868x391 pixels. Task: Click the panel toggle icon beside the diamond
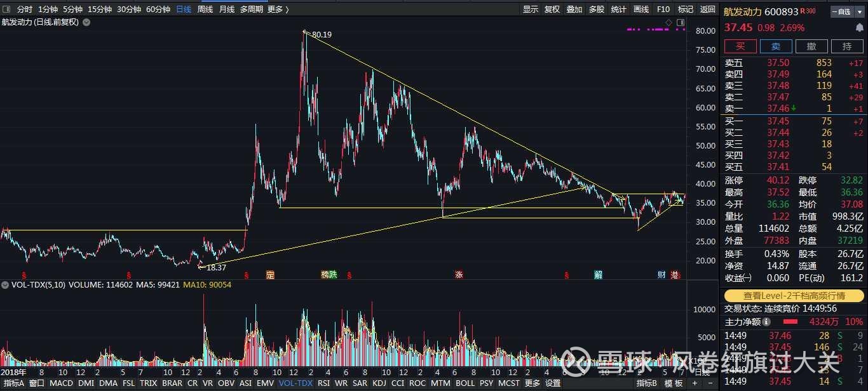681,22
